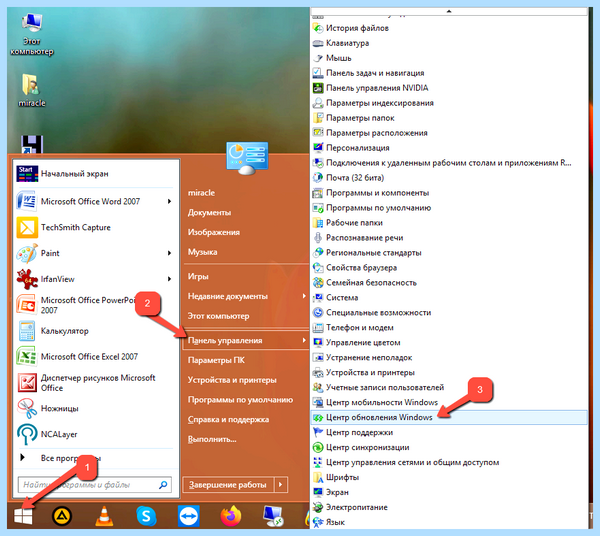Open the miracle folder on desktop
The height and width of the screenshot is (536, 600).
click(32, 90)
